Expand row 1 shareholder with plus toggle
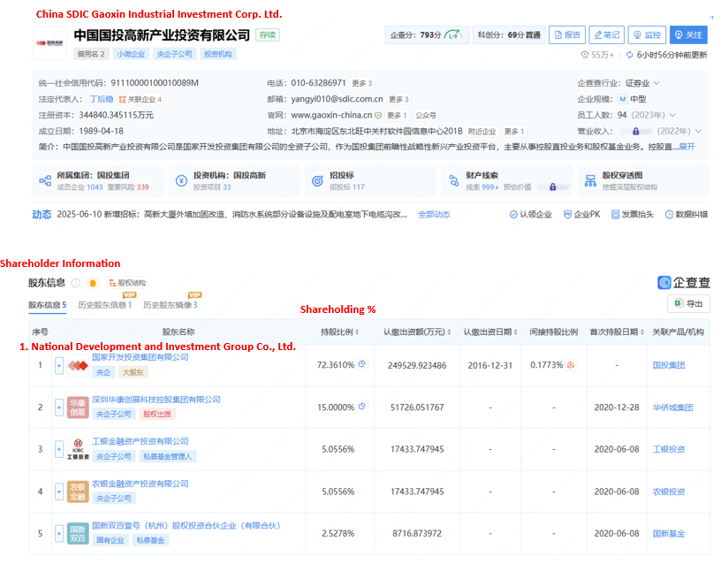Viewport: 728px width, 564px height. 59,365
